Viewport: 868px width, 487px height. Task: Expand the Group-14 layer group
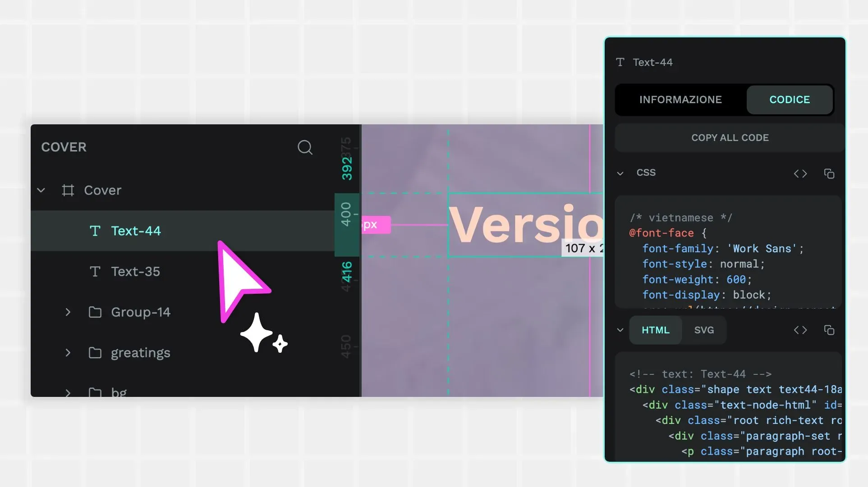click(68, 312)
